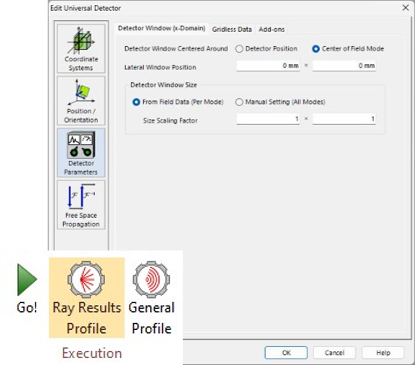Click first Lateral Window Position field
The image size is (415, 365).
[268, 66]
